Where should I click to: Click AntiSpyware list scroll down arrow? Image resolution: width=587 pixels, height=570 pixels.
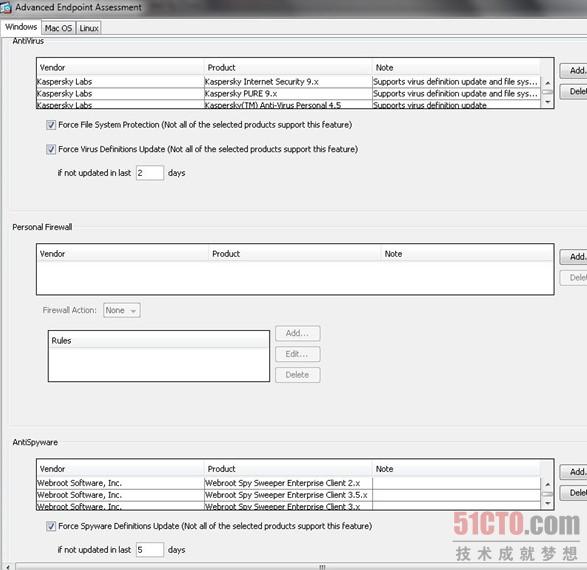click(x=548, y=503)
